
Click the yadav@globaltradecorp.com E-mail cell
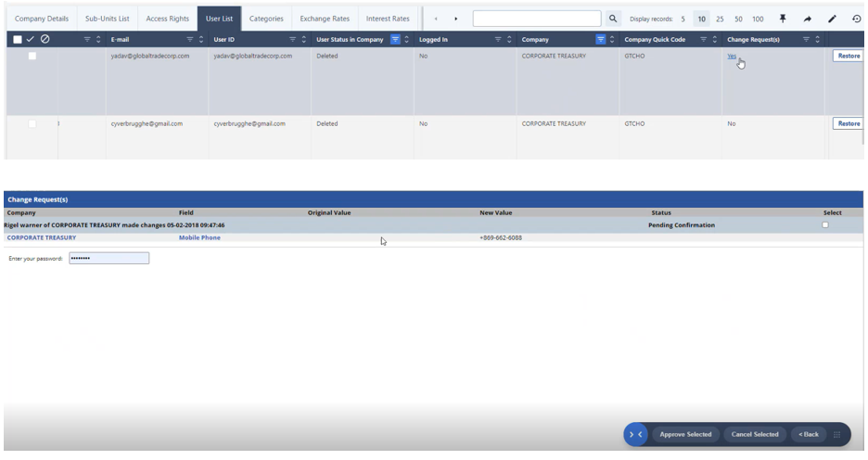point(150,56)
